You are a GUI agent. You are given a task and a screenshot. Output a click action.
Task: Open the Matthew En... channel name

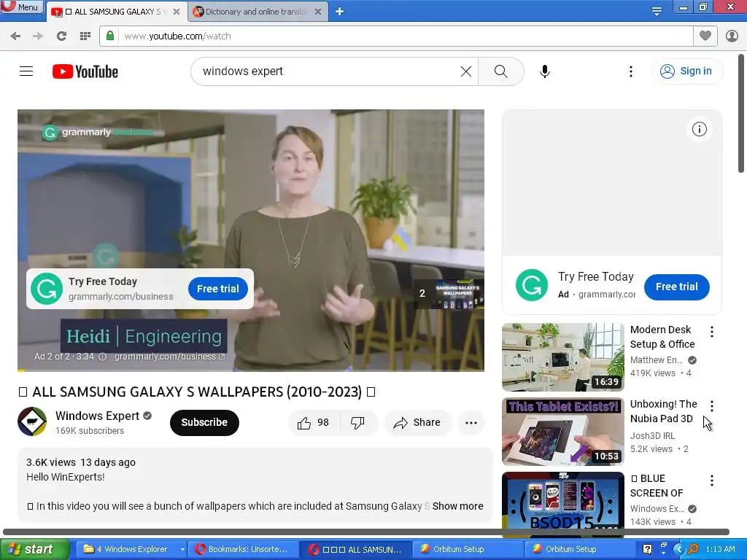656,360
